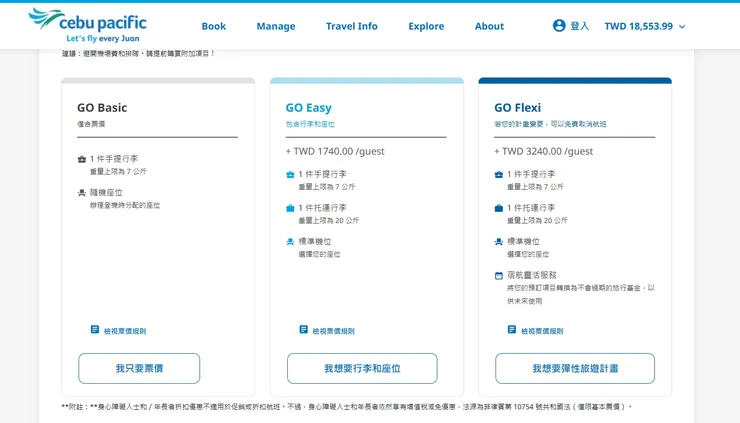Viewport: 740px width, 423px height.
Task: Click '1 件托運行李' text in GO Easy
Action: click(x=322, y=208)
